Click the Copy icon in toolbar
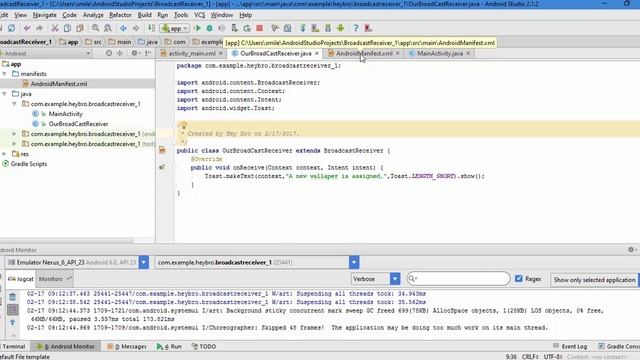This screenshot has width=640, height=360. click(67, 28)
